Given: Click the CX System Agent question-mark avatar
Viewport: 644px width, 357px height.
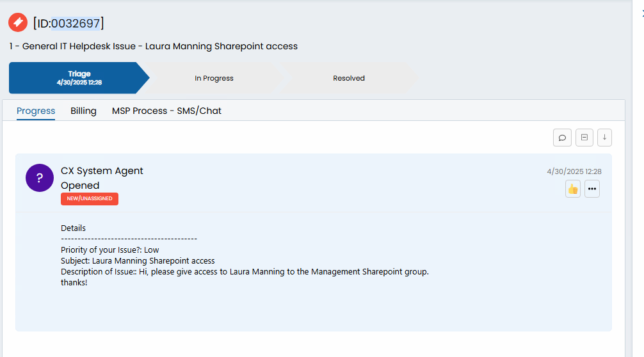Looking at the screenshot, I should click(x=40, y=178).
